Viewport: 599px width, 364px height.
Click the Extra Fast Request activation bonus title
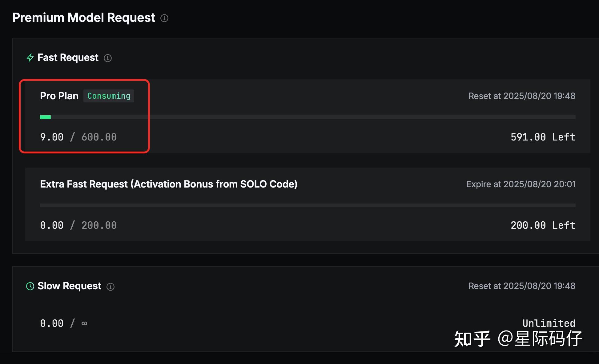coord(169,184)
